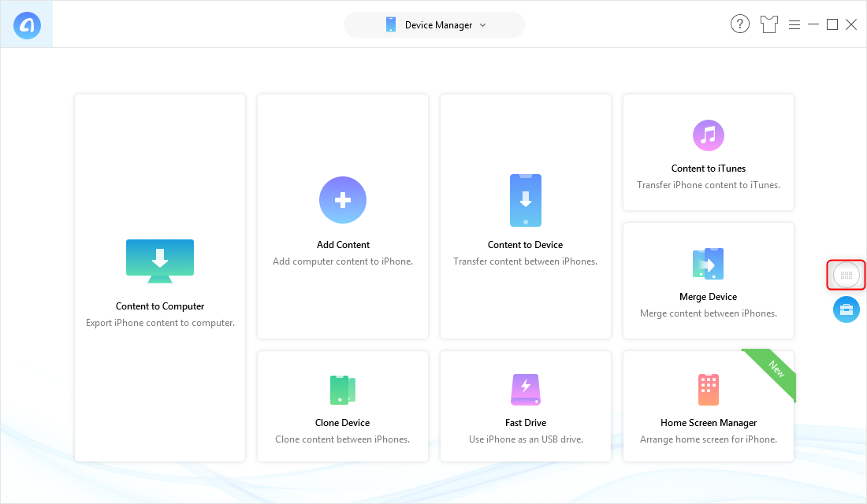867x504 pixels.
Task: Open the Home Screen Manager title
Action: coord(709,423)
